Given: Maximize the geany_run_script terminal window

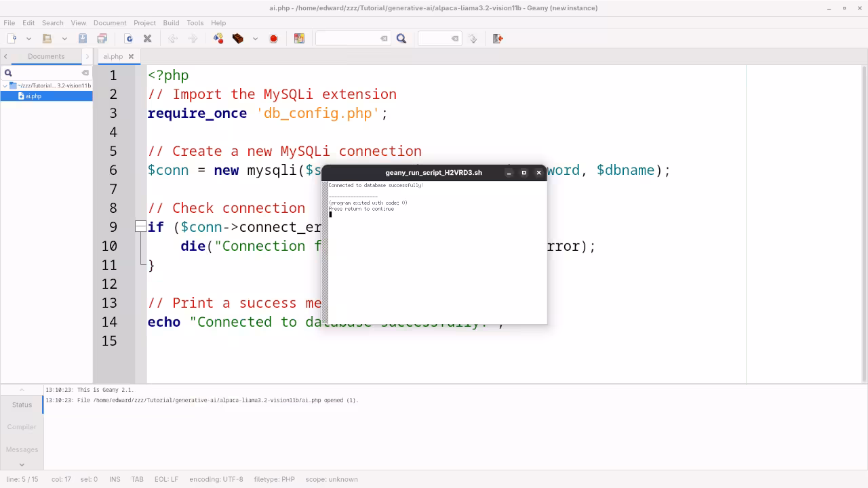Looking at the screenshot, I should (x=524, y=173).
